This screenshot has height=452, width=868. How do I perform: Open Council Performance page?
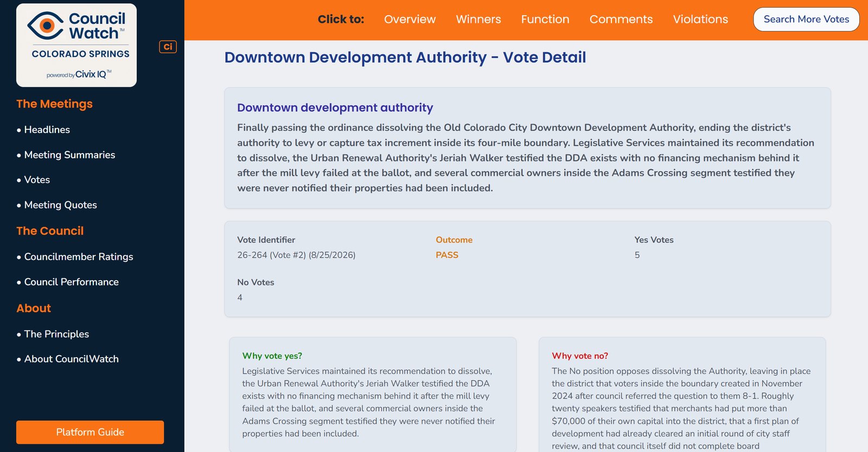coord(71,282)
